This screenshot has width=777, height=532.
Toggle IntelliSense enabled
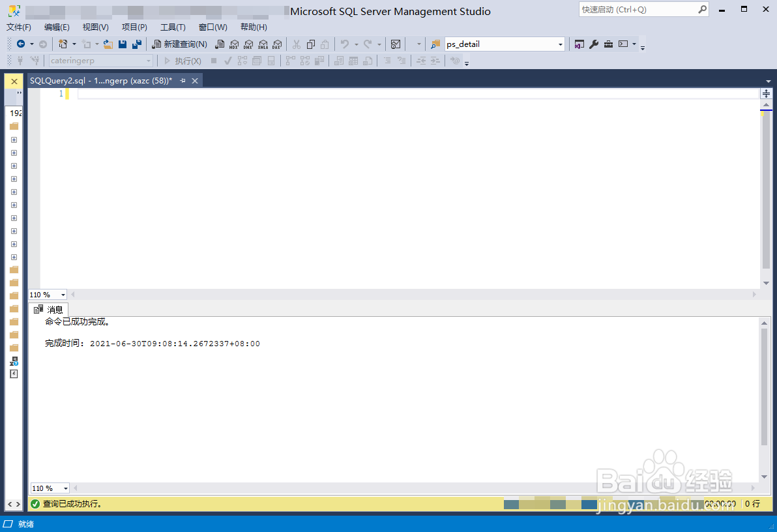(271, 61)
